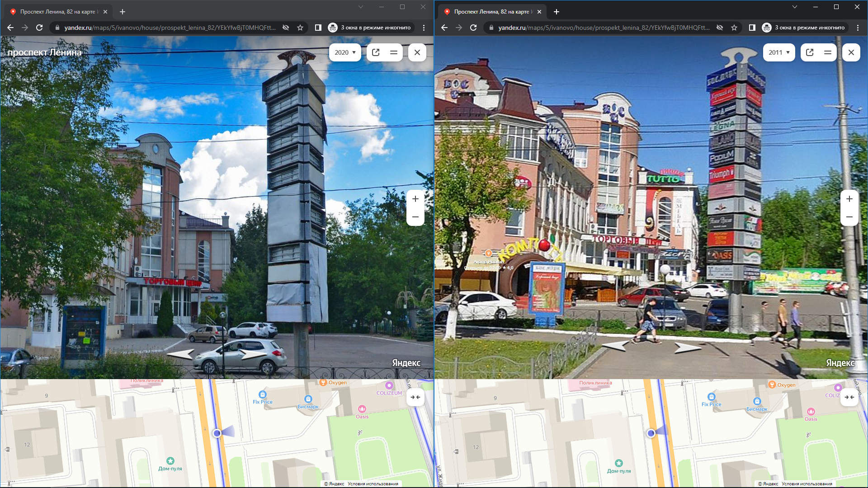Close Проспект Ленина tab in right window

coord(539,12)
